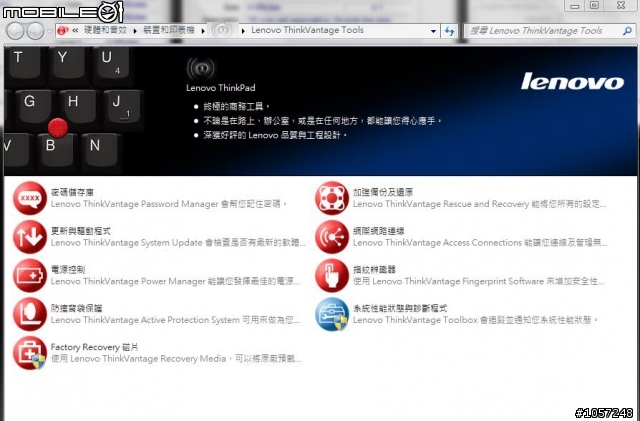Screen dimensions: 640x421
Task: Click the Forward navigation arrow
Action: (x=36, y=31)
